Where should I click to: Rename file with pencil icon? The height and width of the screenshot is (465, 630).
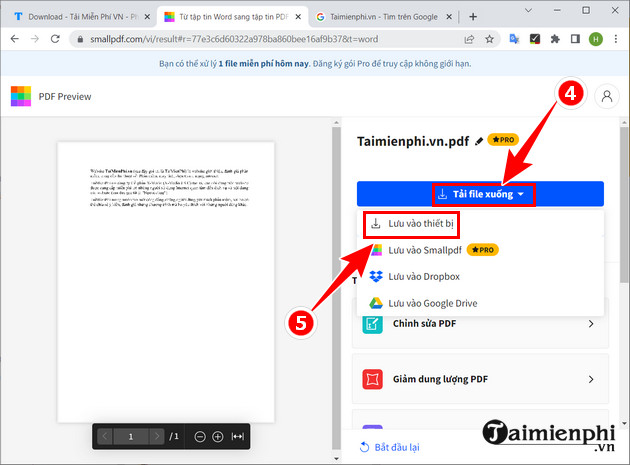pyautogui.click(x=479, y=141)
